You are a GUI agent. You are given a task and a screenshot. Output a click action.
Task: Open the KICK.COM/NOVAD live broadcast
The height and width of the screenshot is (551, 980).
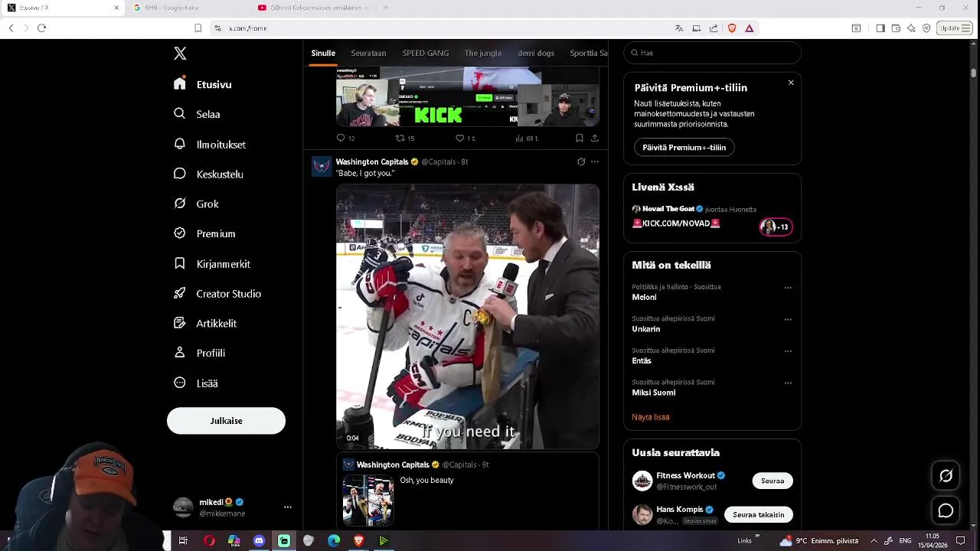click(676, 223)
